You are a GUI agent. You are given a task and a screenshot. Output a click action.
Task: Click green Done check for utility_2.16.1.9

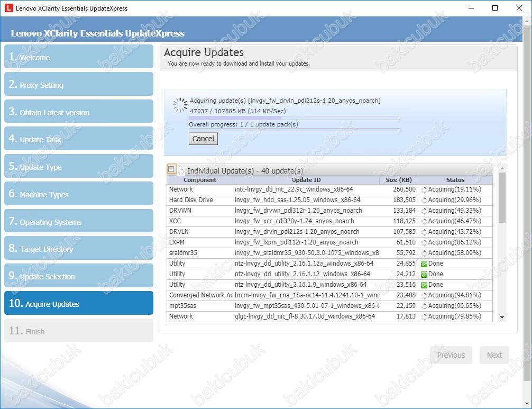click(x=424, y=285)
